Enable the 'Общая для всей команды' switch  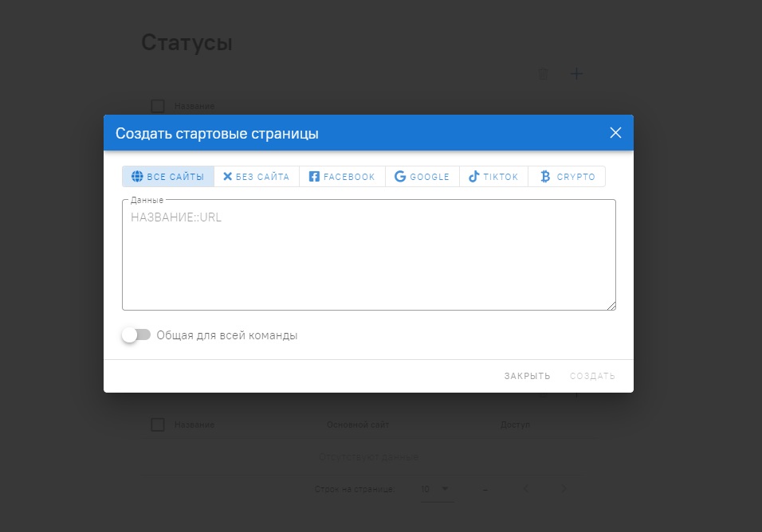pos(136,335)
